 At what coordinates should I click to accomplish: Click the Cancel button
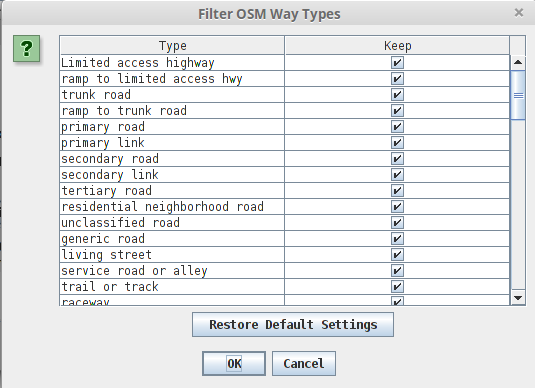tap(304, 363)
